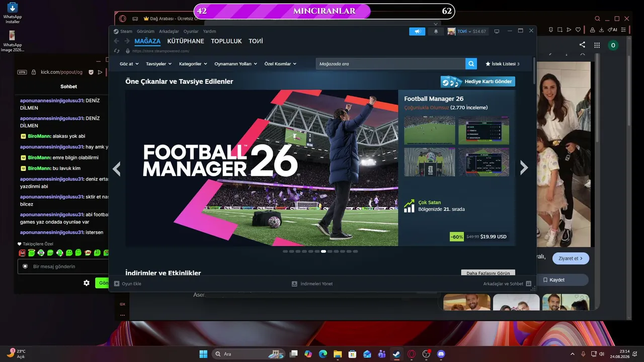644x362 pixels.
Task: Open the Görünüm menu
Action: pos(145,31)
